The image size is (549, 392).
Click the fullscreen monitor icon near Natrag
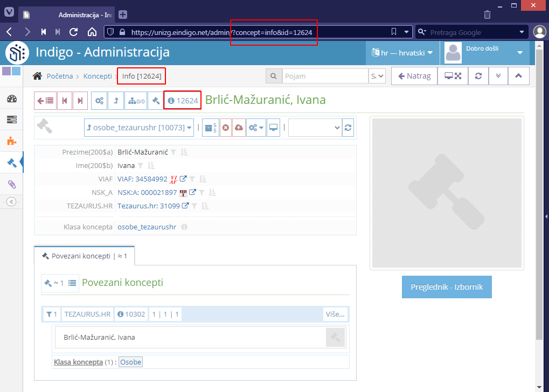(452, 76)
